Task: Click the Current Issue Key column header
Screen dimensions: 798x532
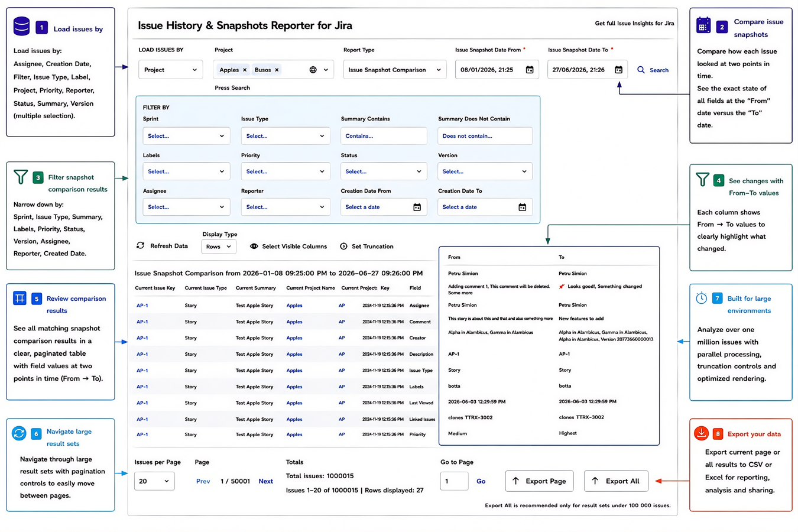Action: [155, 288]
